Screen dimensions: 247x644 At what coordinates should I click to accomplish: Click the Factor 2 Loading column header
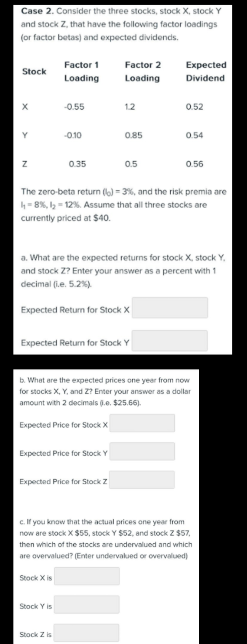[x=142, y=71]
